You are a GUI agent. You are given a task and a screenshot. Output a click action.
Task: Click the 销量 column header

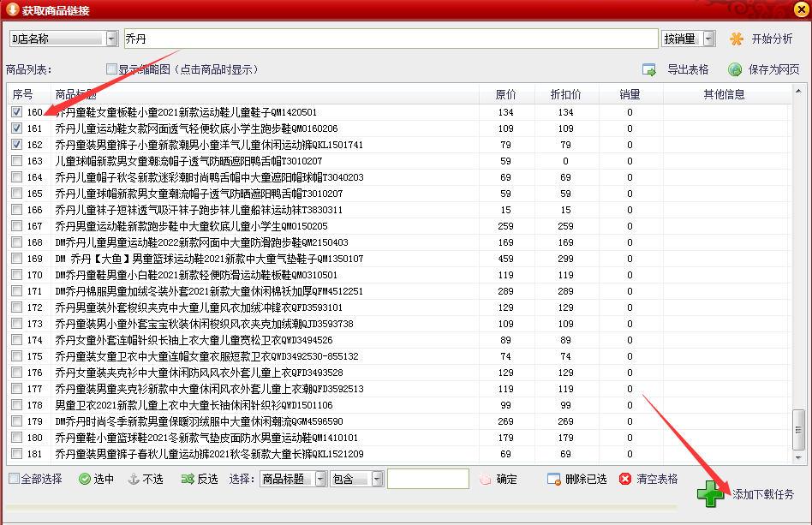[630, 94]
